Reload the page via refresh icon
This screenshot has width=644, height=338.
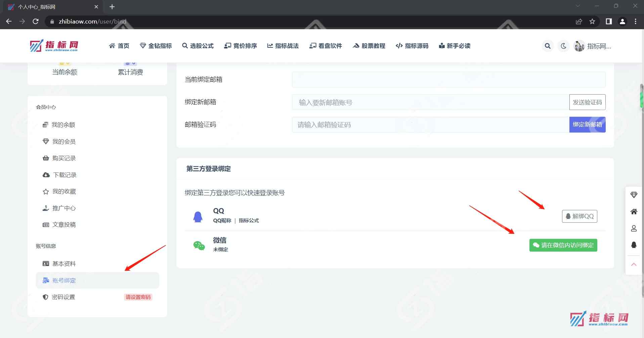click(36, 21)
